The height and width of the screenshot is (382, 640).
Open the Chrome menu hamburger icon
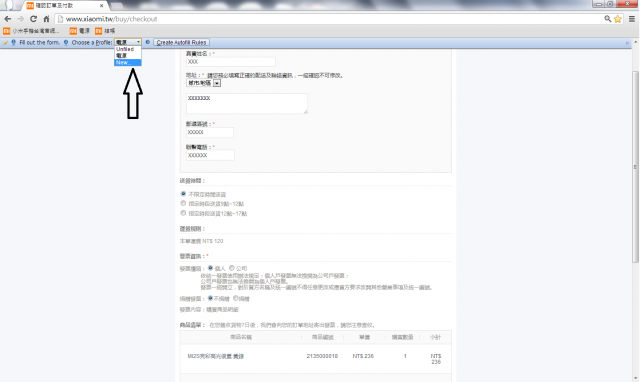click(631, 19)
